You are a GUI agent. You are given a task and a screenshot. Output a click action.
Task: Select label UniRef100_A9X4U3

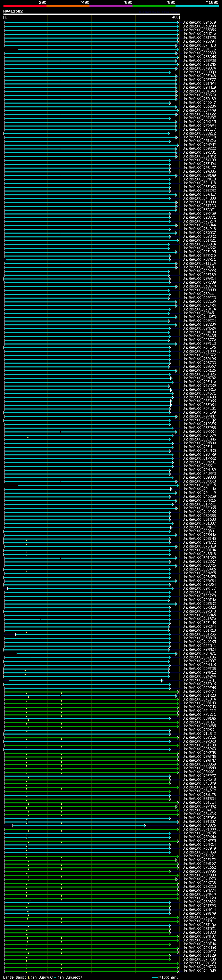[x=199, y=397]
